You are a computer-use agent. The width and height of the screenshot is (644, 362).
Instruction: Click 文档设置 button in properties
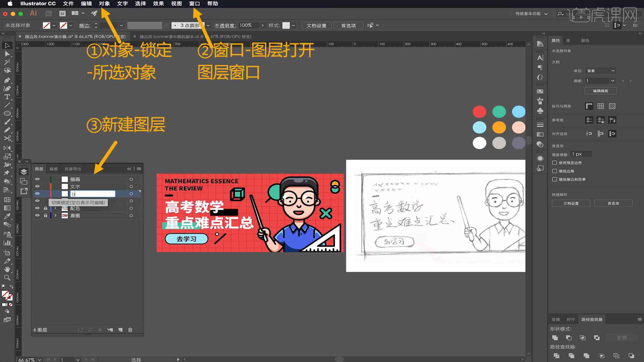(x=571, y=203)
